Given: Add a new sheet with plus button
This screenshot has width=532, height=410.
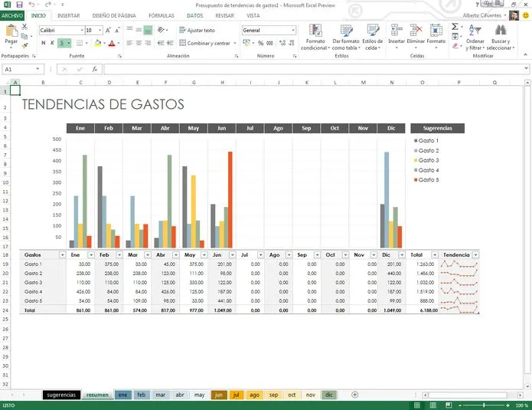Looking at the screenshot, I should tap(355, 395).
